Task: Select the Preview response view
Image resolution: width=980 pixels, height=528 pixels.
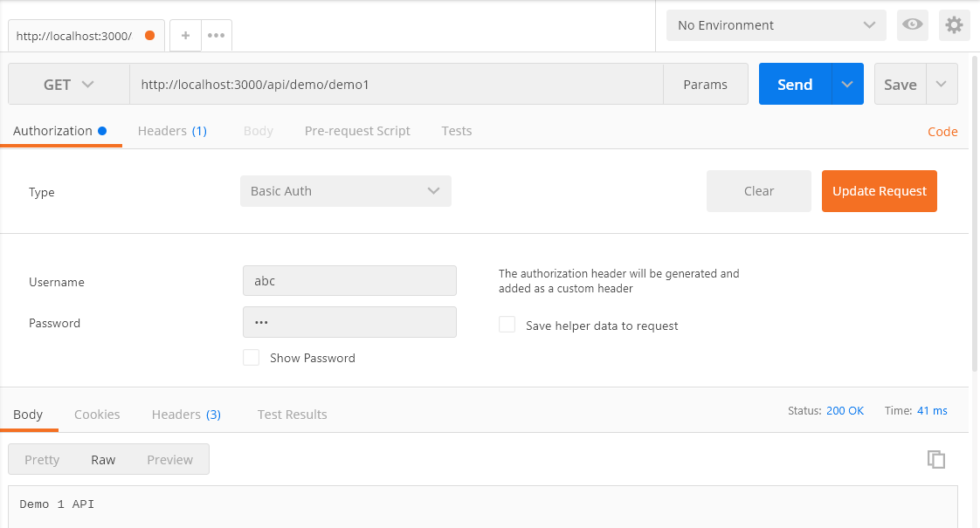Action: click(169, 460)
